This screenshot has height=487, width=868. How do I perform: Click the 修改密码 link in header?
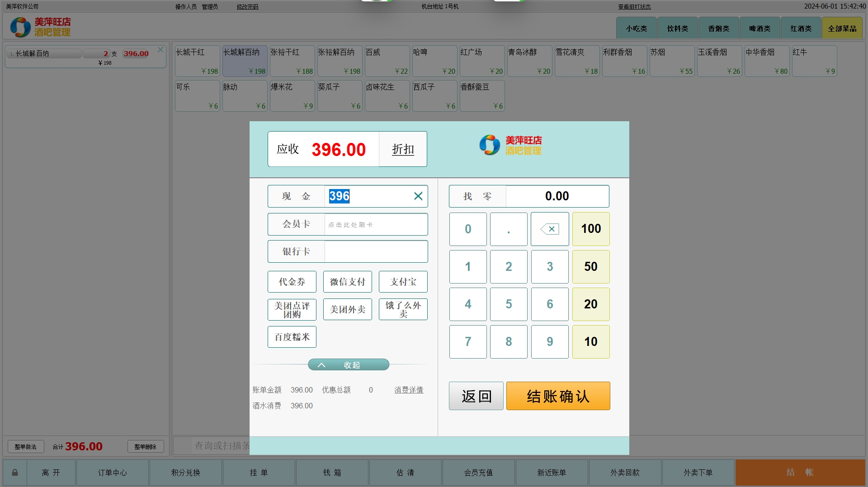(x=247, y=7)
